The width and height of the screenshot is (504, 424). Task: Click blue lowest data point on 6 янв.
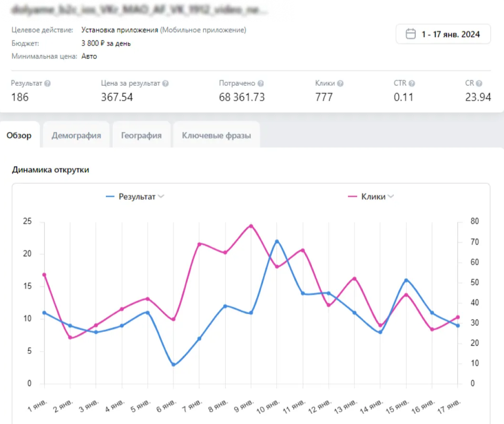pos(173,365)
